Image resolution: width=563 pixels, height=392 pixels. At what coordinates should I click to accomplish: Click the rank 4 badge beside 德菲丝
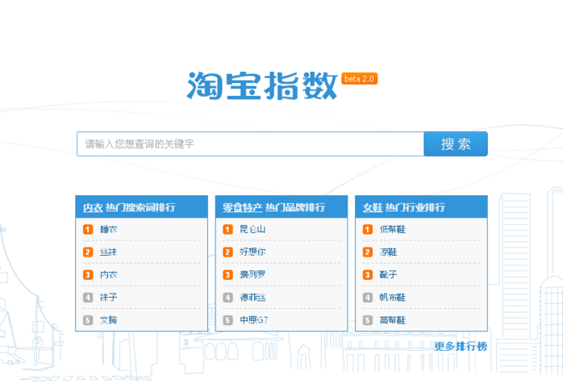[228, 298]
